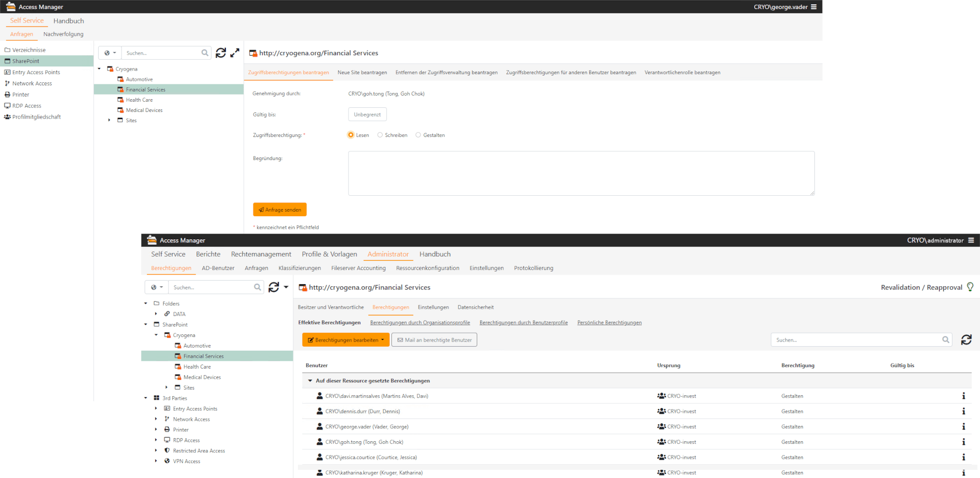Select the Gestalten access permission
The image size is (980, 478).
tap(418, 134)
